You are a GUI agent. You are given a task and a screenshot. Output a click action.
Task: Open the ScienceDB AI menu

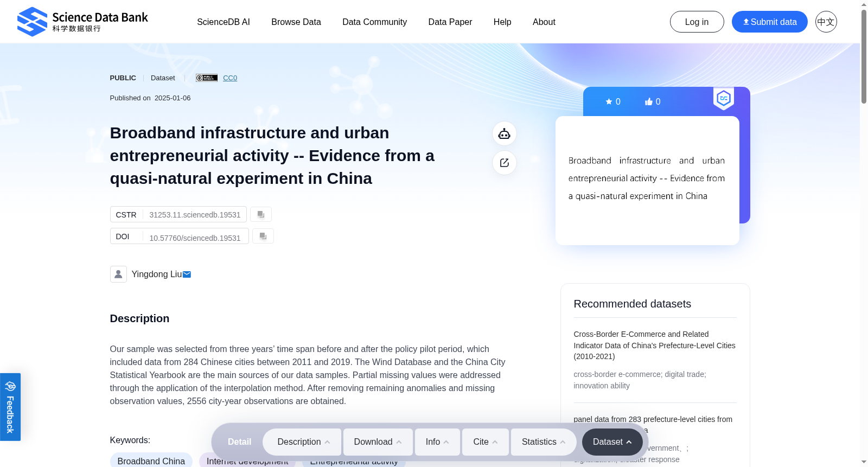pos(224,22)
